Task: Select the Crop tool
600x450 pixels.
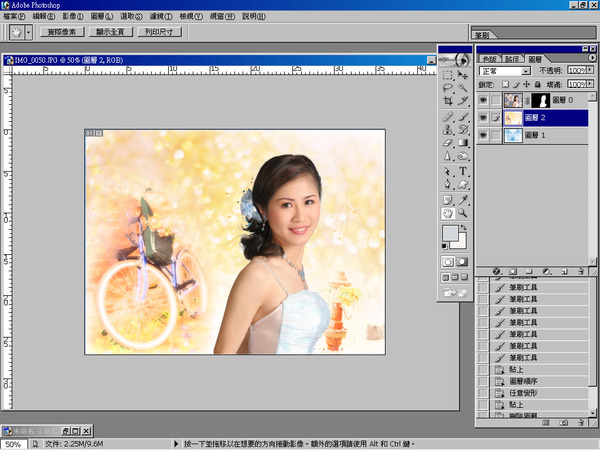Action: 448,102
